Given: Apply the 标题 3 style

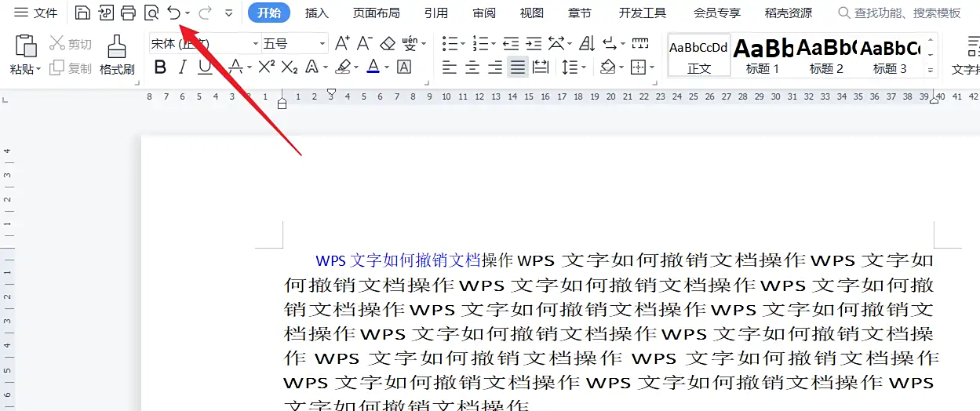Looking at the screenshot, I should click(x=890, y=55).
